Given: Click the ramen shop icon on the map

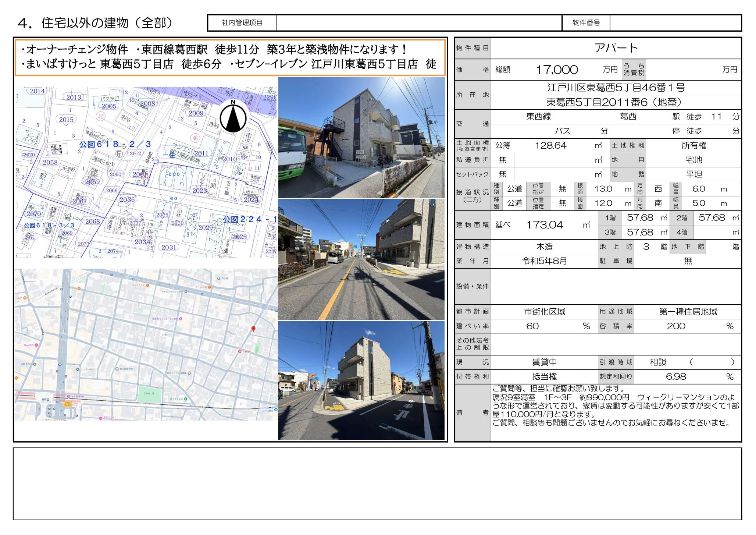Looking at the screenshot, I should (209, 287).
